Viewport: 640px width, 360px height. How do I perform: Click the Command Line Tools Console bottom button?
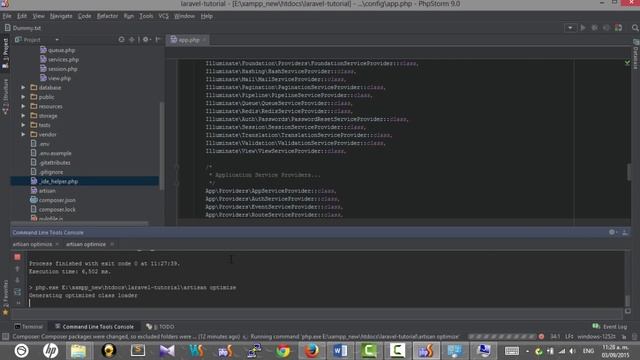tap(94, 327)
